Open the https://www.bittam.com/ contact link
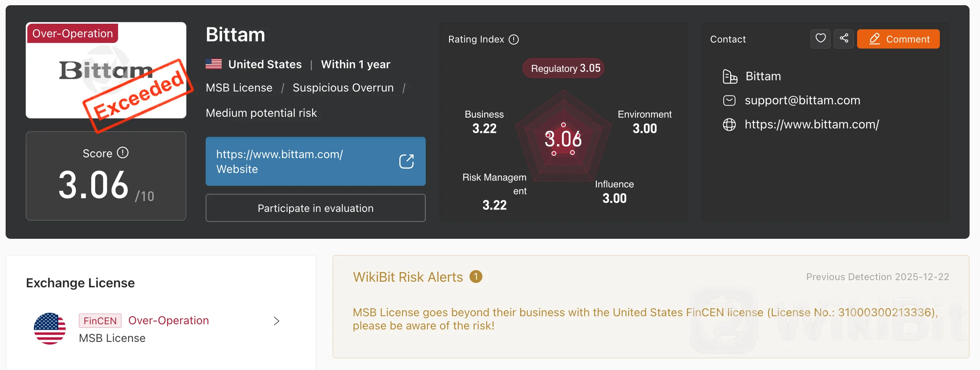 812,125
